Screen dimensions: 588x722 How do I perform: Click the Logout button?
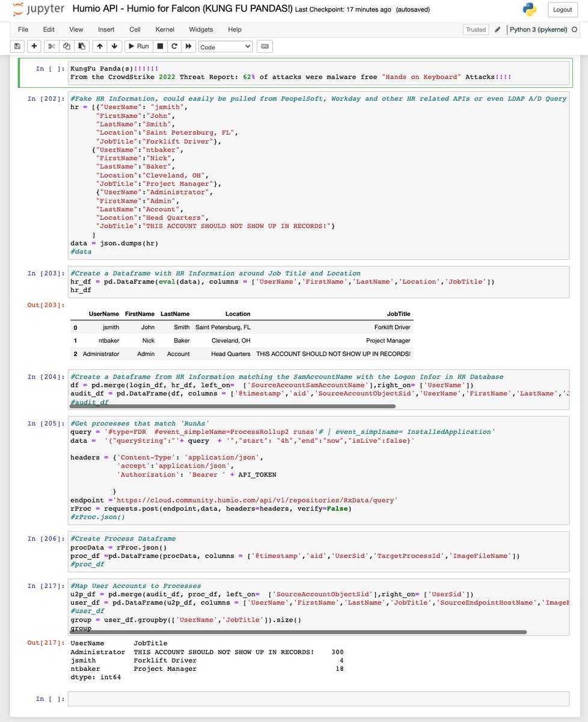(x=563, y=10)
